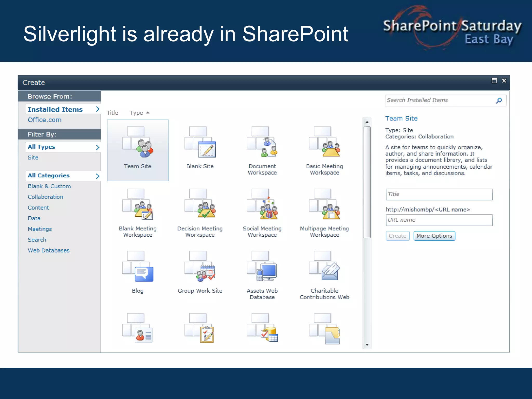This screenshot has height=399, width=532.
Task: Expand the All Categories chevron
Action: coord(98,176)
